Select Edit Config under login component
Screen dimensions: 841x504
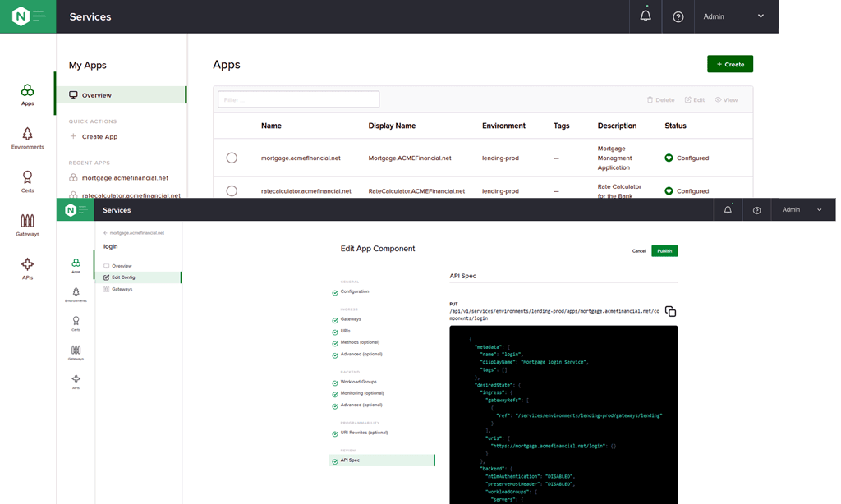click(x=138, y=277)
